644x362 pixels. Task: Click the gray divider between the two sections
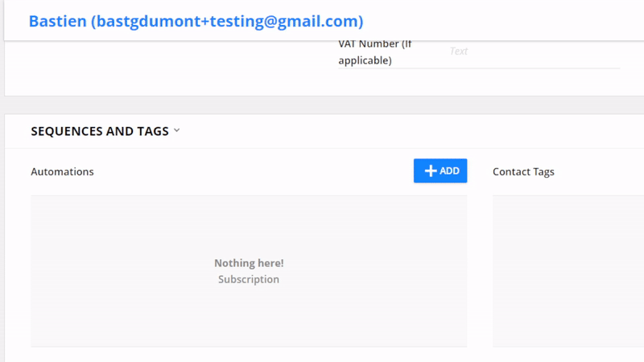(322, 105)
